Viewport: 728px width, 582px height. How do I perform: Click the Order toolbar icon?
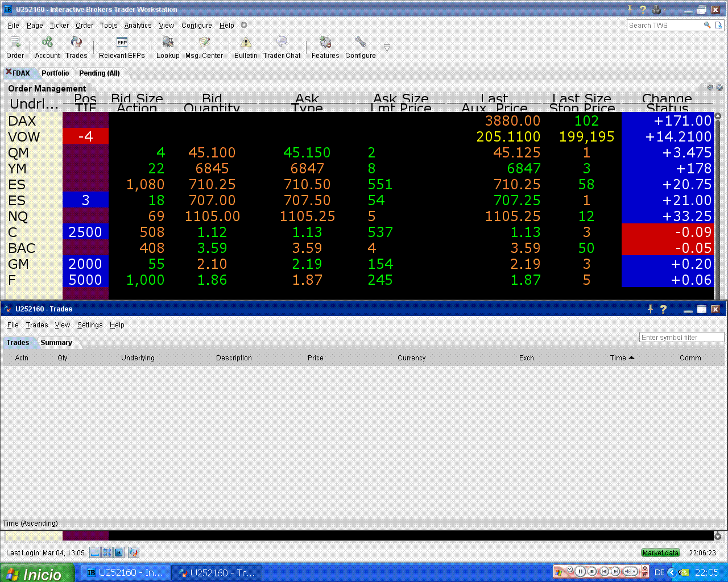coord(15,48)
